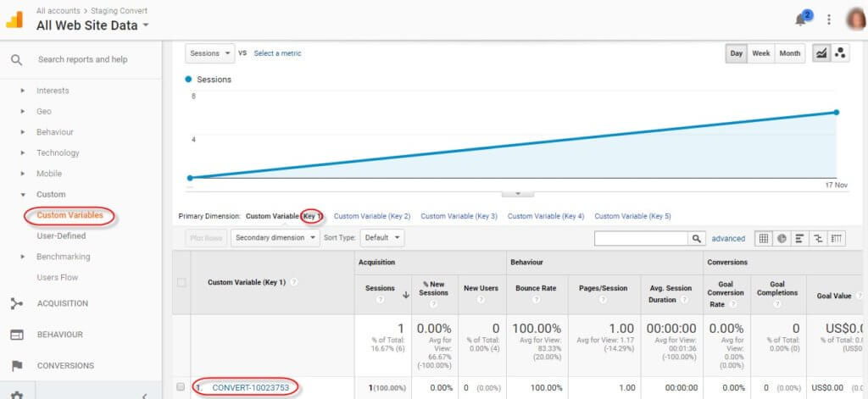Viewport: 868px width, 399px height.
Task: Choose the data table grid view icon
Action: pyautogui.click(x=764, y=239)
